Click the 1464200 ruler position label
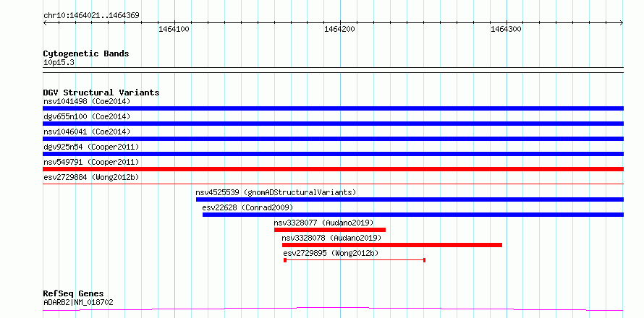The image size is (644, 318). point(339,29)
